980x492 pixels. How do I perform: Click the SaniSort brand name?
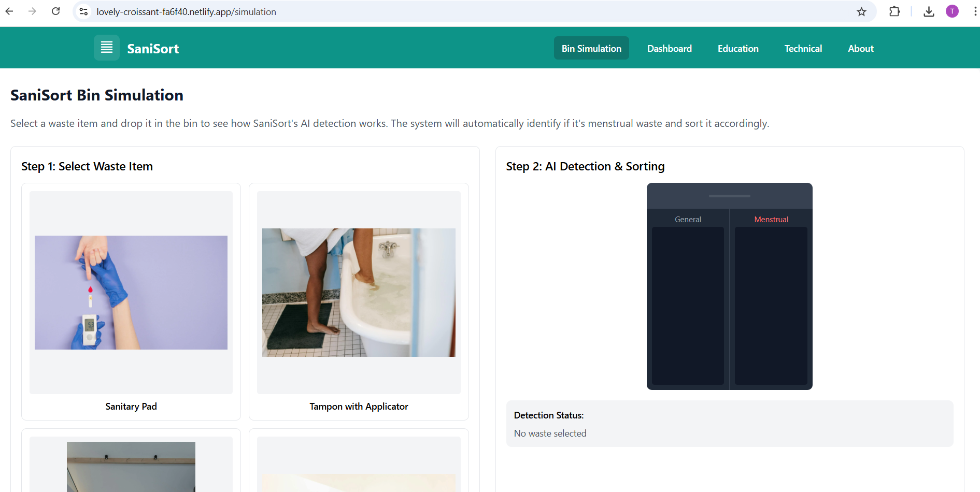coord(153,49)
